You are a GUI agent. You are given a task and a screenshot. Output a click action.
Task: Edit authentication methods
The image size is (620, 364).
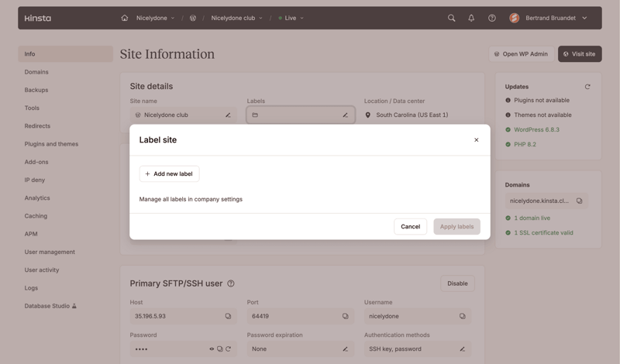point(462,349)
